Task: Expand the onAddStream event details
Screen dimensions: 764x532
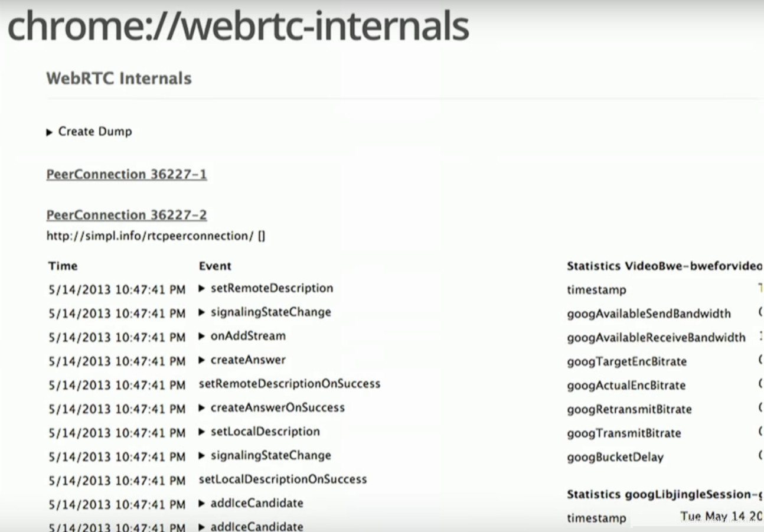Action: tap(242, 337)
